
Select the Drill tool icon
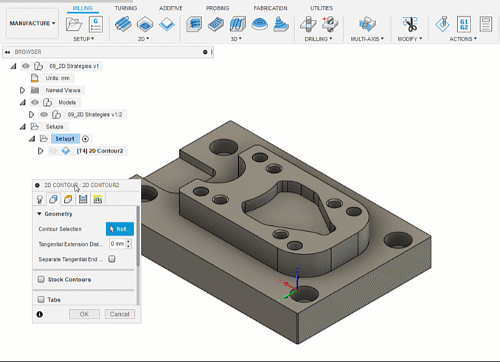coord(308,25)
